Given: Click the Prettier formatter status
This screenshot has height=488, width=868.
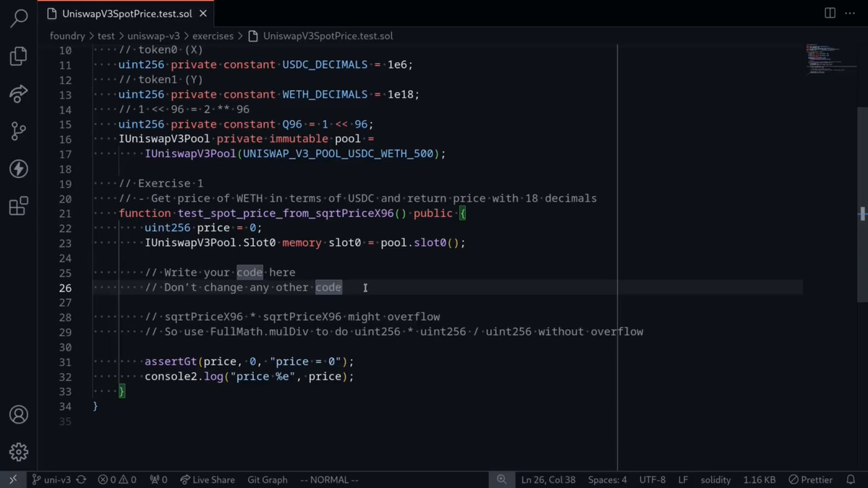Looking at the screenshot, I should [x=811, y=479].
